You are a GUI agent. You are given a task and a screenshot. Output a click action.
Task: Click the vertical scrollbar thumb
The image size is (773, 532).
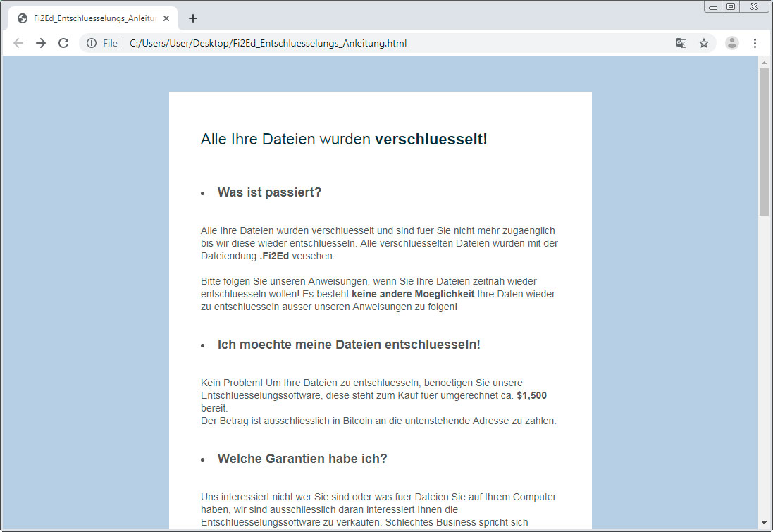(x=764, y=142)
